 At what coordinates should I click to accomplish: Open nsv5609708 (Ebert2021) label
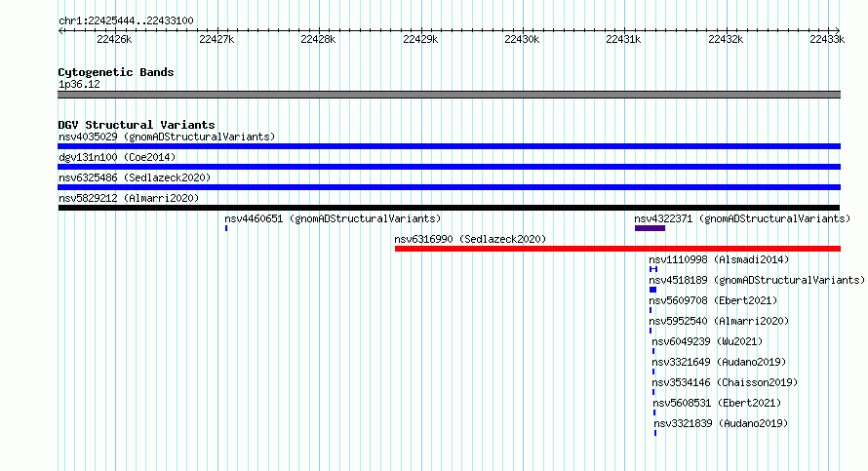click(713, 300)
